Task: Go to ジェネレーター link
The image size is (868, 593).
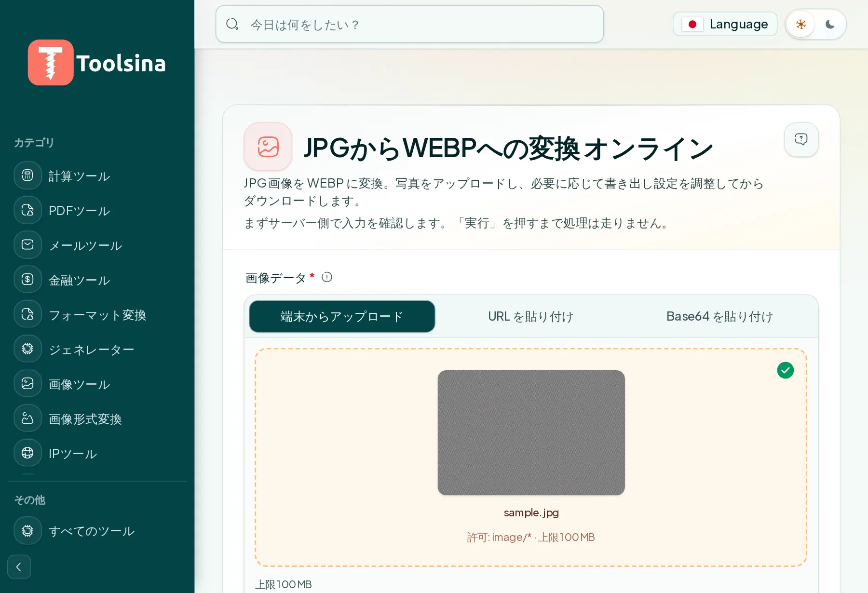Action: [x=92, y=350]
